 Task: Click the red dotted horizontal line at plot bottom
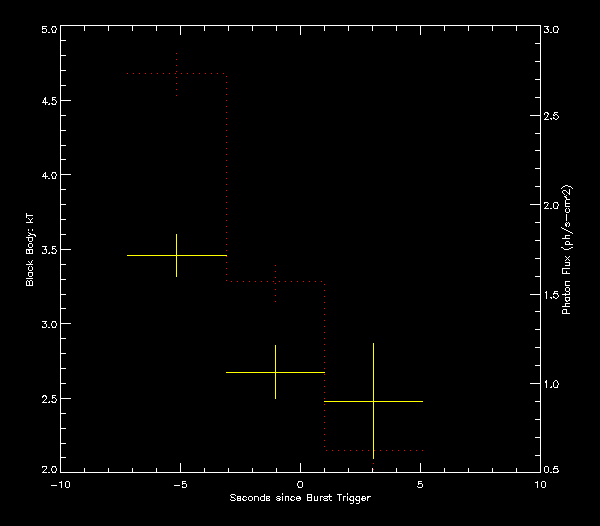coord(374,451)
